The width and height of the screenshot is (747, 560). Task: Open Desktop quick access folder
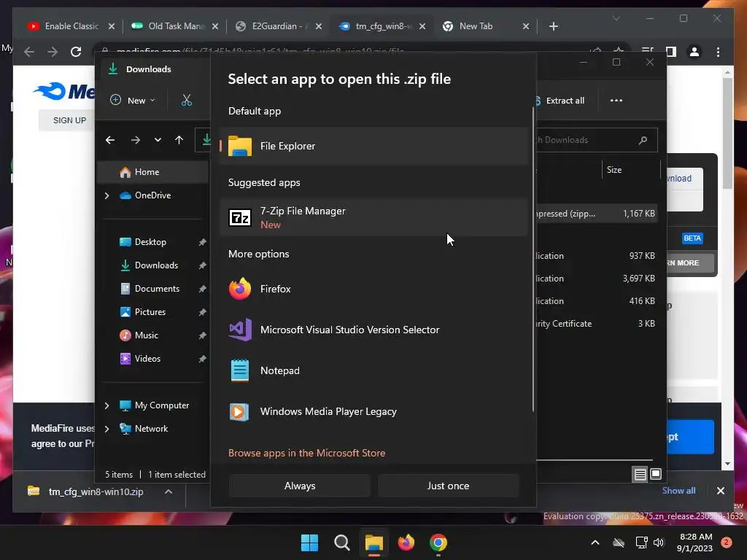pos(150,242)
